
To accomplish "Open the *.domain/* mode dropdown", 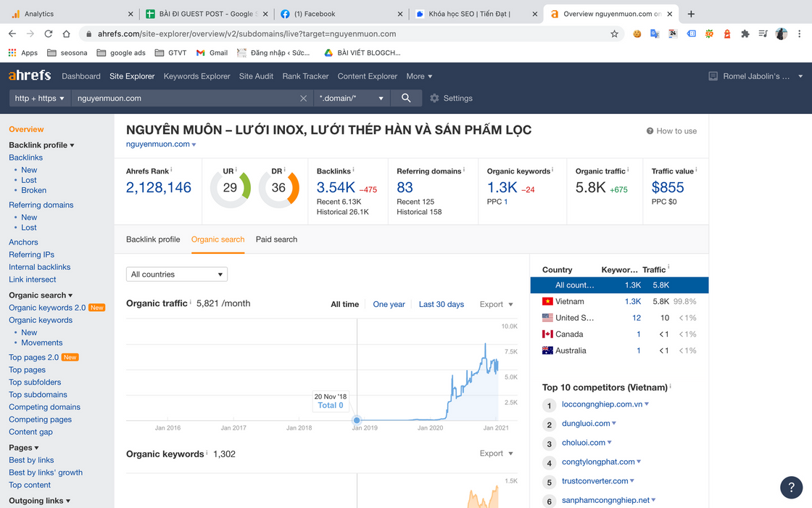I will click(352, 98).
